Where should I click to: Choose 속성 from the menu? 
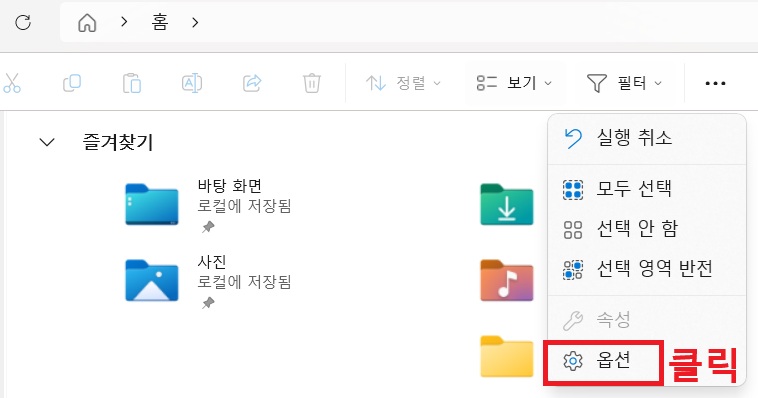647,320
